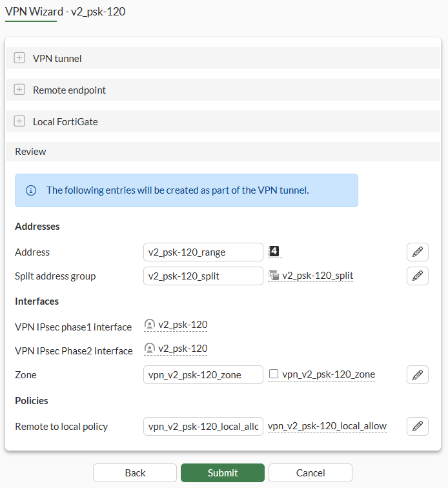
Task: Click the info icon in blue banner
Action: point(31,190)
